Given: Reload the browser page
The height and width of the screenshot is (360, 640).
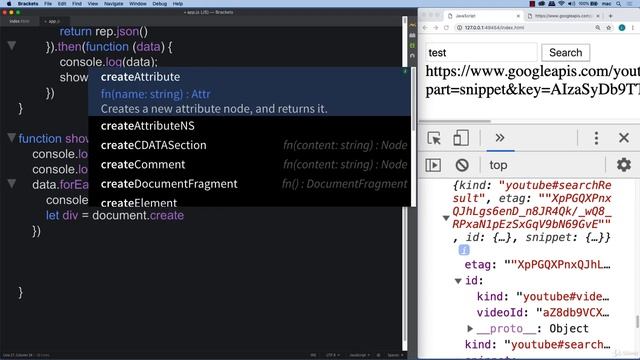Looking at the screenshot, I should click(446, 28).
